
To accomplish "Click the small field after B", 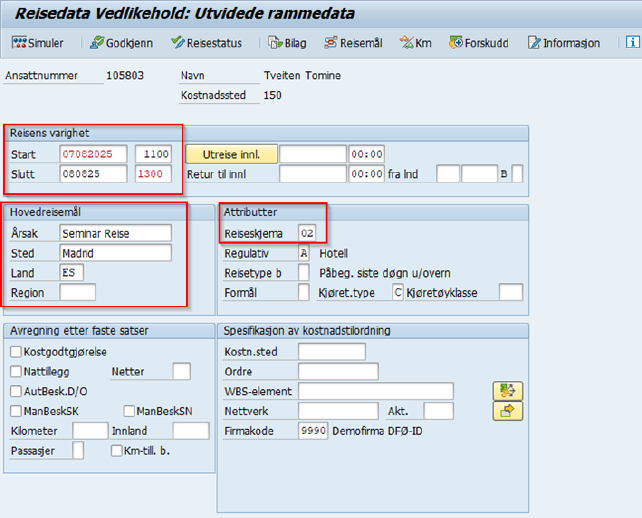I will click(x=517, y=174).
